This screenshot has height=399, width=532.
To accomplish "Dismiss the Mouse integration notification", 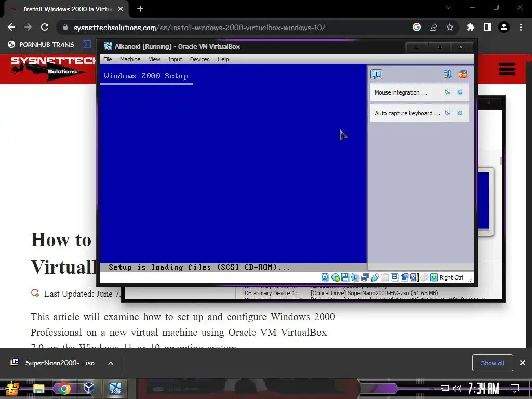I will click(x=460, y=92).
